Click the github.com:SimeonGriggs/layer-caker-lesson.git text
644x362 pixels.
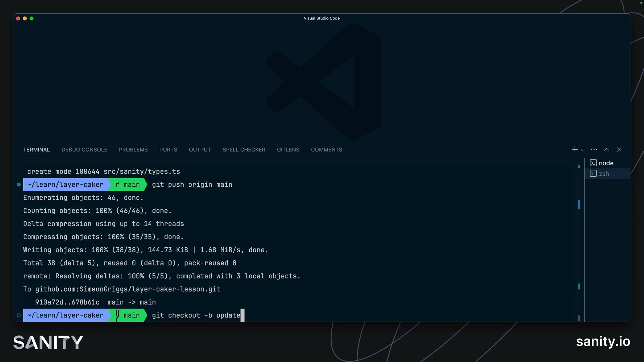pos(128,289)
